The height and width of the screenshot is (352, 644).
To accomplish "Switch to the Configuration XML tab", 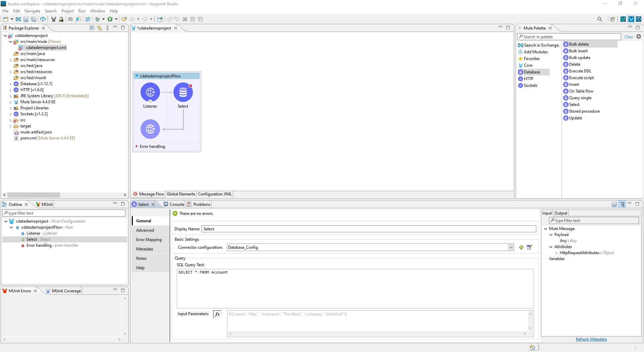I will tap(215, 194).
